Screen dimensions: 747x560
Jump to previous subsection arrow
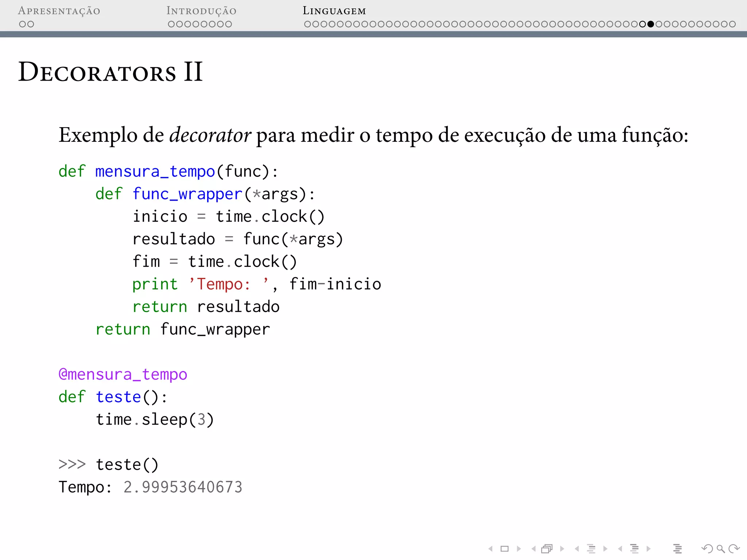(x=577, y=549)
